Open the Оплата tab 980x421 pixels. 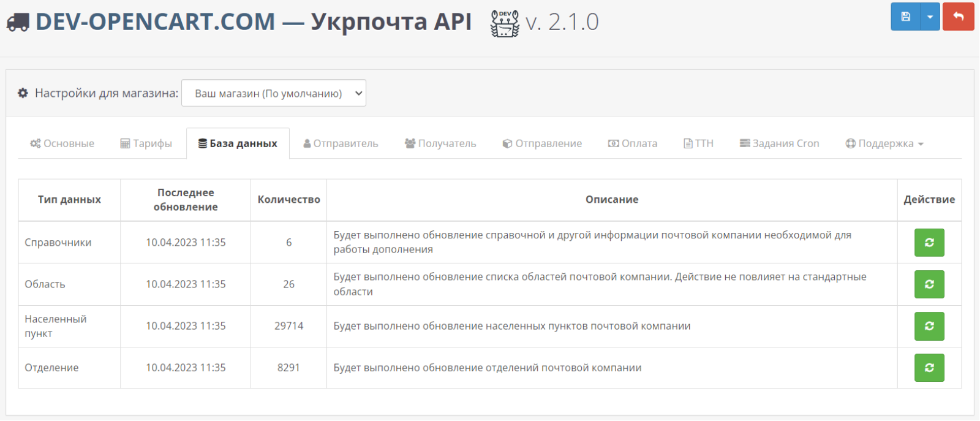633,143
